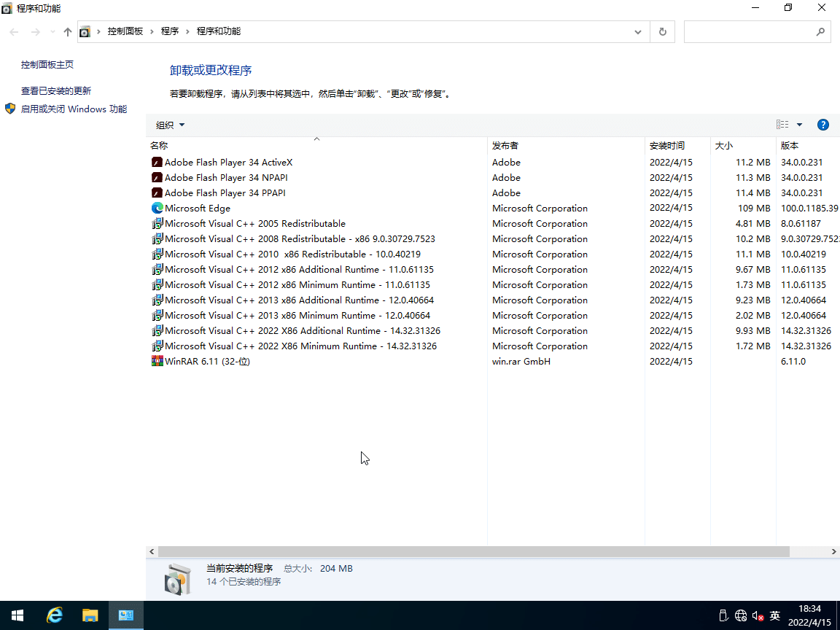
Task: Click the Visual C++ 2005 Redistributable icon
Action: point(157,223)
